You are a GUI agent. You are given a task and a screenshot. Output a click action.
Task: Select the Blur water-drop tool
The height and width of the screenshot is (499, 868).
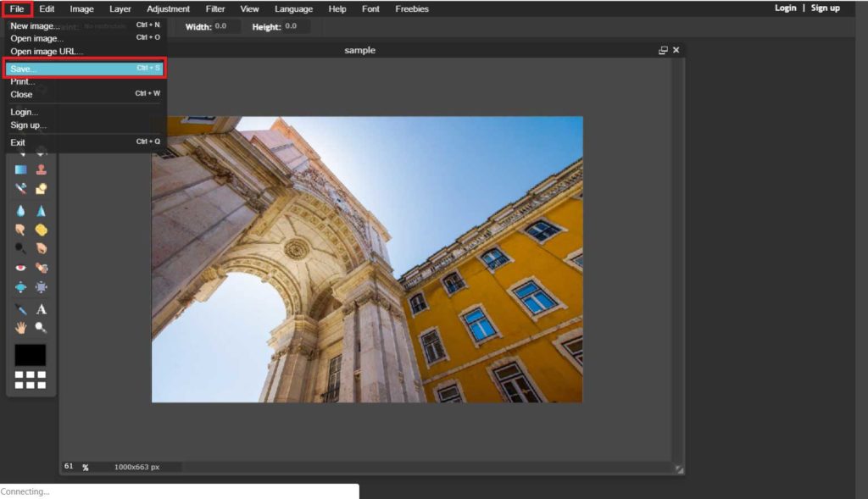click(x=20, y=211)
